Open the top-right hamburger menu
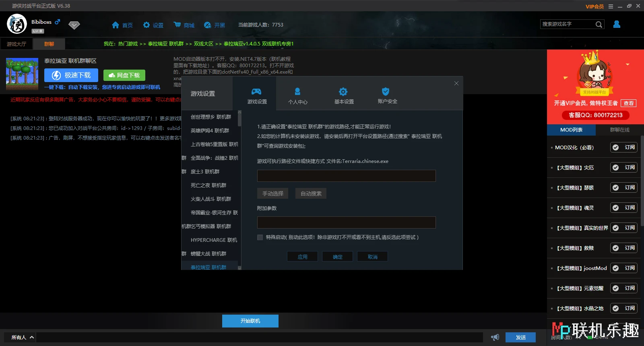The height and width of the screenshot is (346, 644). 611,6
